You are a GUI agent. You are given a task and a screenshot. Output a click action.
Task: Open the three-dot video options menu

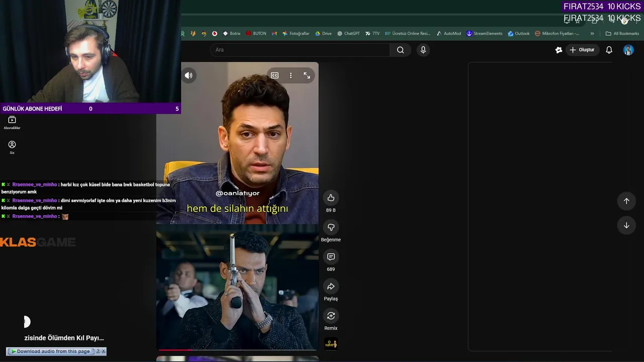tap(290, 75)
